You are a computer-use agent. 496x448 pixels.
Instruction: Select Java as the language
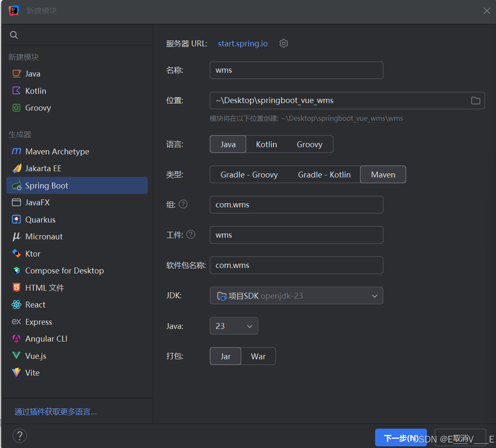pos(228,144)
